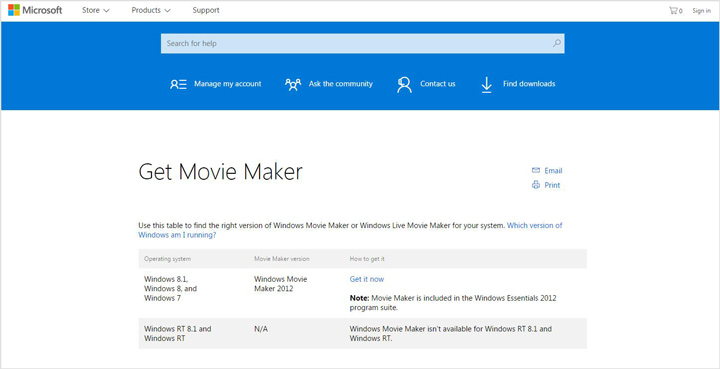
Task: Click the Manage my account icon
Action: [178, 84]
